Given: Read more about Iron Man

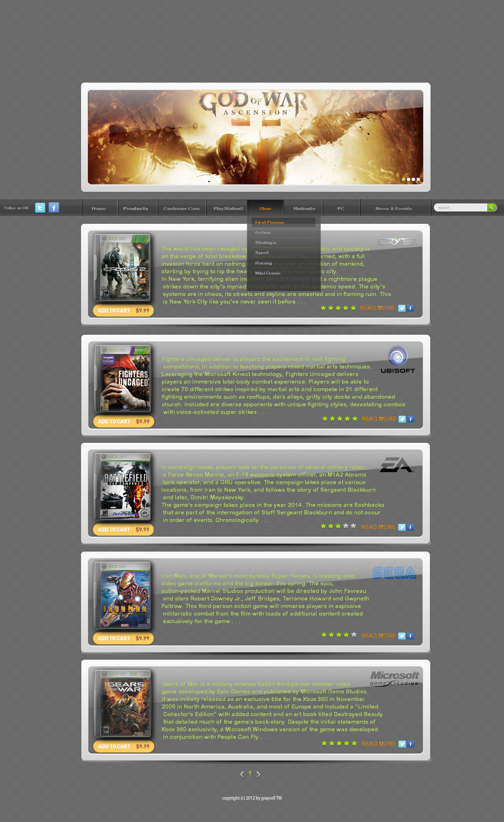Looking at the screenshot, I should [378, 636].
